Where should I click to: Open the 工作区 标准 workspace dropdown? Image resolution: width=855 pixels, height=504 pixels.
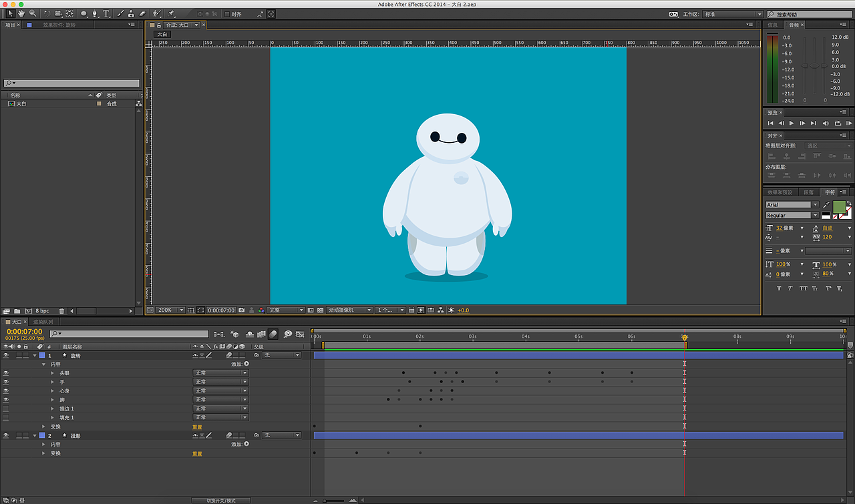[732, 14]
